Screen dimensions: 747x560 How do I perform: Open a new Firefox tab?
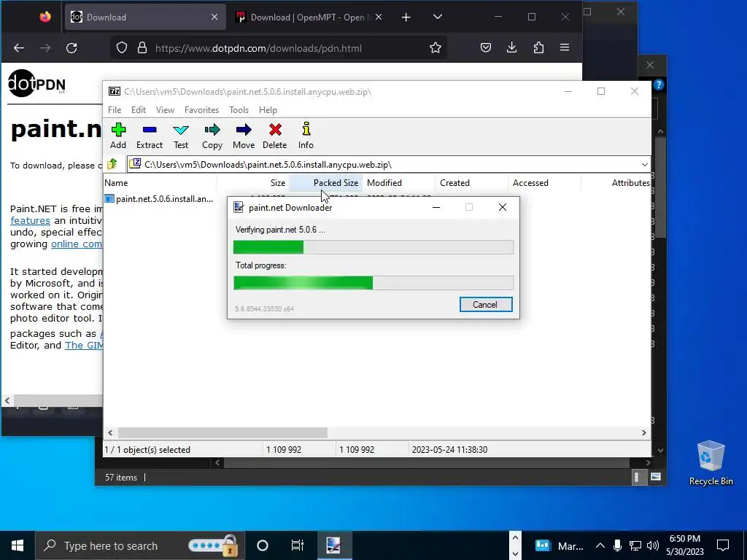406,17
